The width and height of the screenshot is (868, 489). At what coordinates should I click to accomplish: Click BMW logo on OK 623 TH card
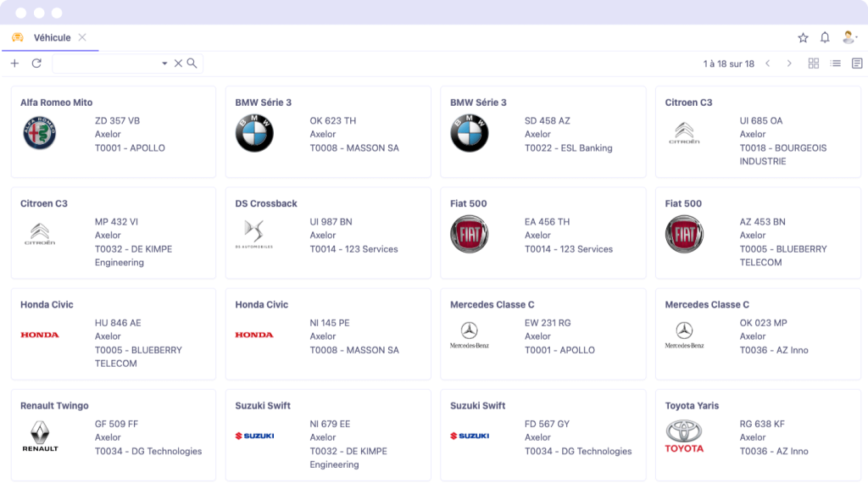(254, 133)
